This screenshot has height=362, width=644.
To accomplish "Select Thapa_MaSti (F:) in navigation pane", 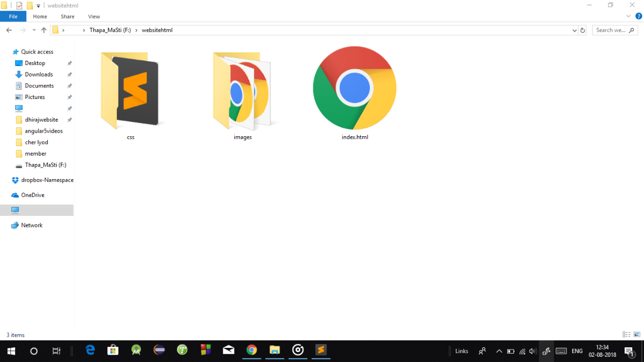I will click(x=45, y=165).
